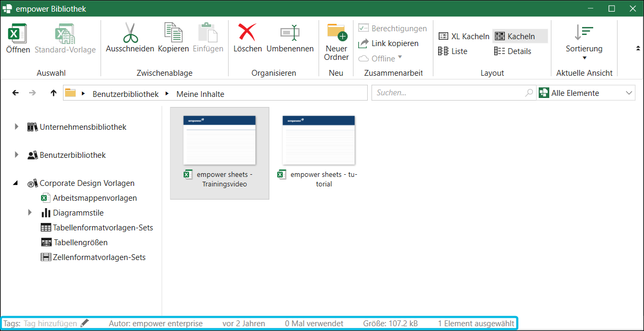Click '0 Mal verwendet' in status bar
Viewport: 644px width, 331px height.
pos(314,323)
